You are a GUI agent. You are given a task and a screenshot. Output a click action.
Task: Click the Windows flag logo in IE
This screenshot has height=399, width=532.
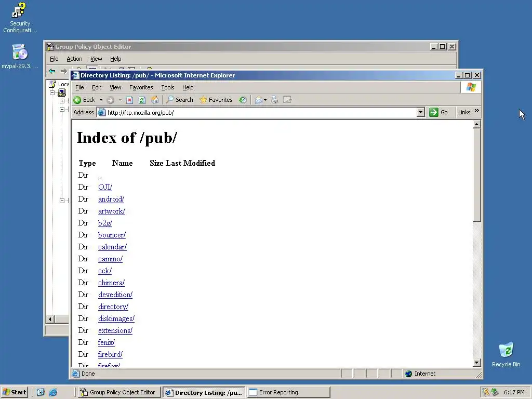pos(471,87)
